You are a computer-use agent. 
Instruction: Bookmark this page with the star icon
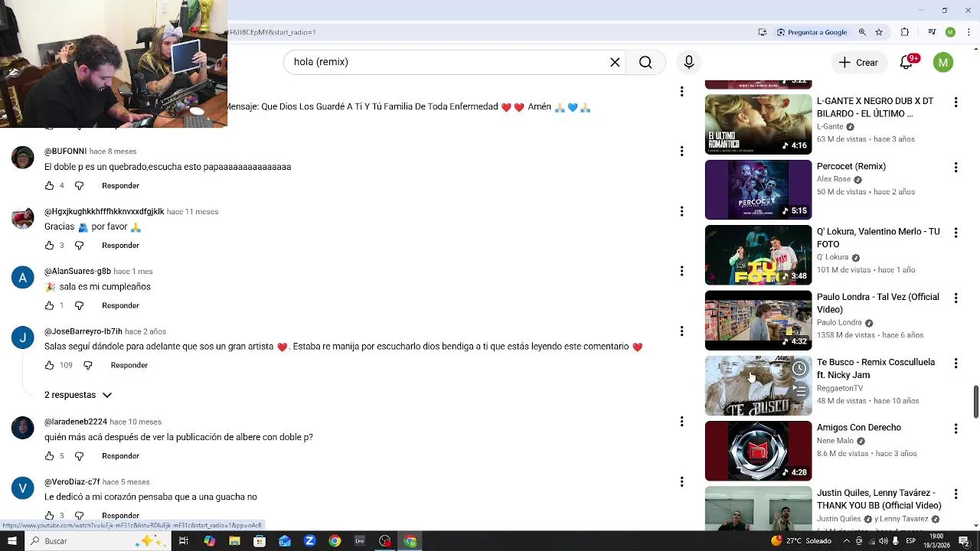(879, 32)
